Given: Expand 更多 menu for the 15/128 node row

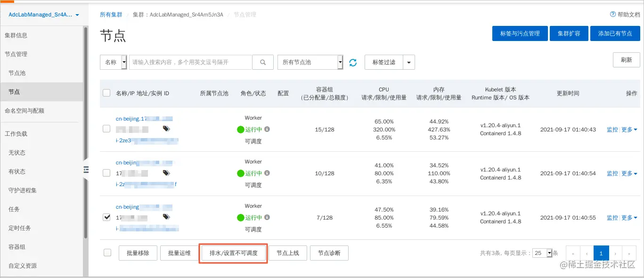Looking at the screenshot, I should tap(629, 130).
